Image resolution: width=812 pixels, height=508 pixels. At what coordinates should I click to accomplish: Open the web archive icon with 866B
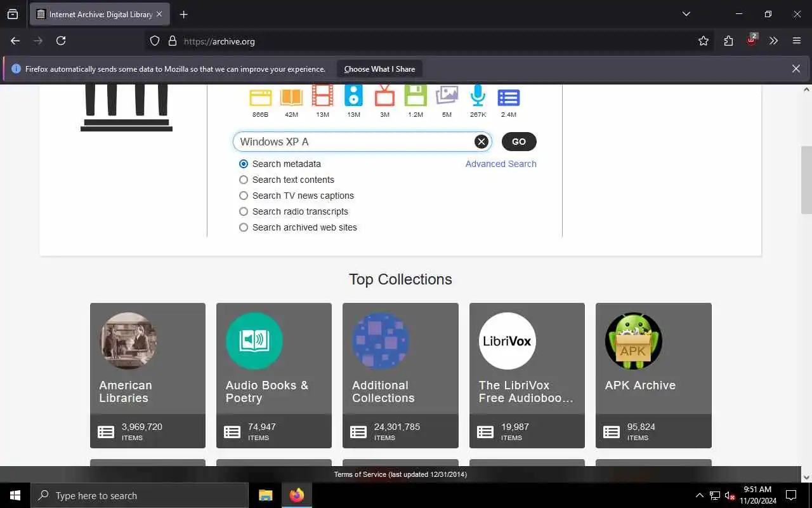click(260, 98)
